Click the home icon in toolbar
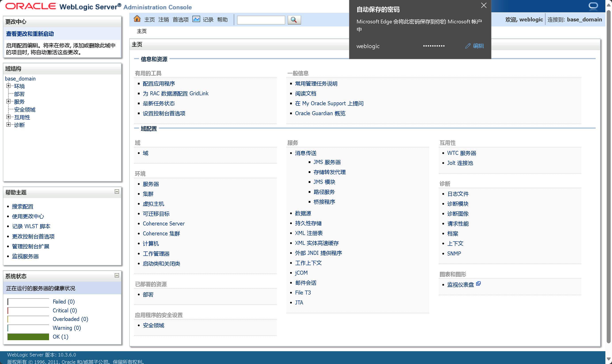 click(x=137, y=19)
